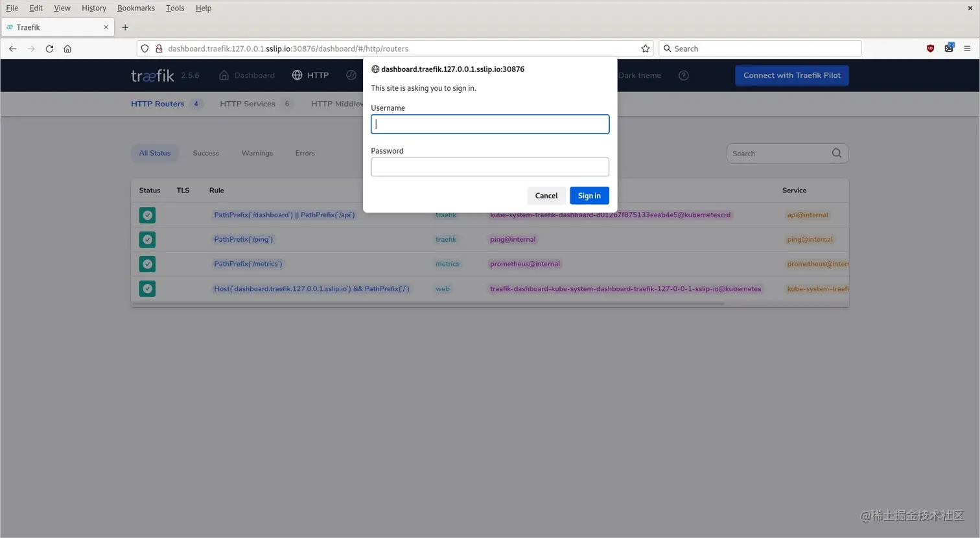Click the Status column header
The image size is (980, 538).
[150, 191]
